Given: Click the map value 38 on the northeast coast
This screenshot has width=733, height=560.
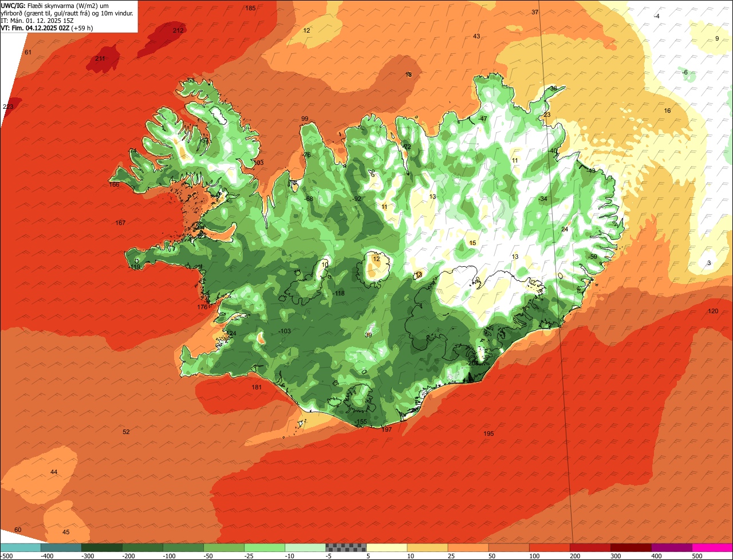Looking at the screenshot, I should (553, 89).
